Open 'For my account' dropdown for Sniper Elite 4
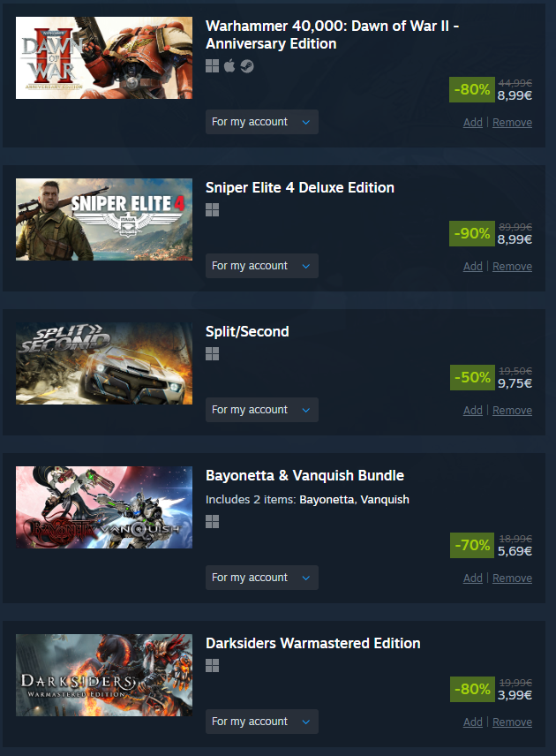 261,266
